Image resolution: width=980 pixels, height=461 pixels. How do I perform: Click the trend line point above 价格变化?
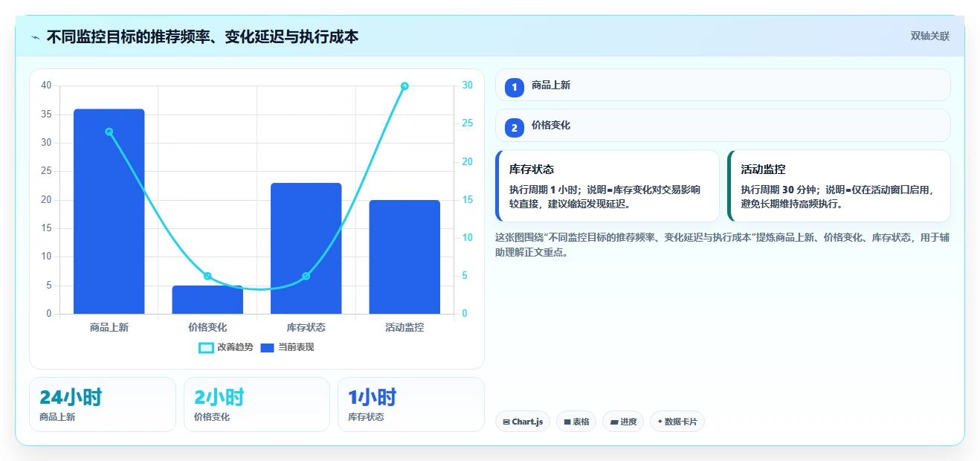pos(207,276)
